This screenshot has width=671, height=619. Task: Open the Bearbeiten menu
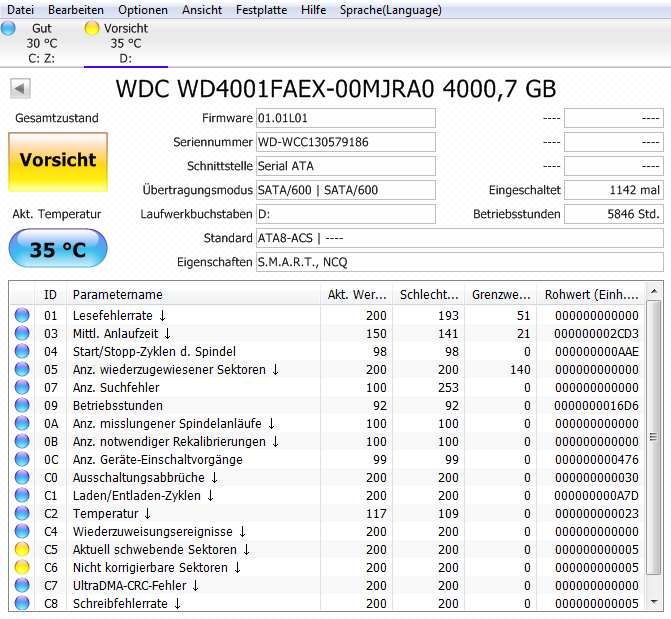[x=76, y=10]
